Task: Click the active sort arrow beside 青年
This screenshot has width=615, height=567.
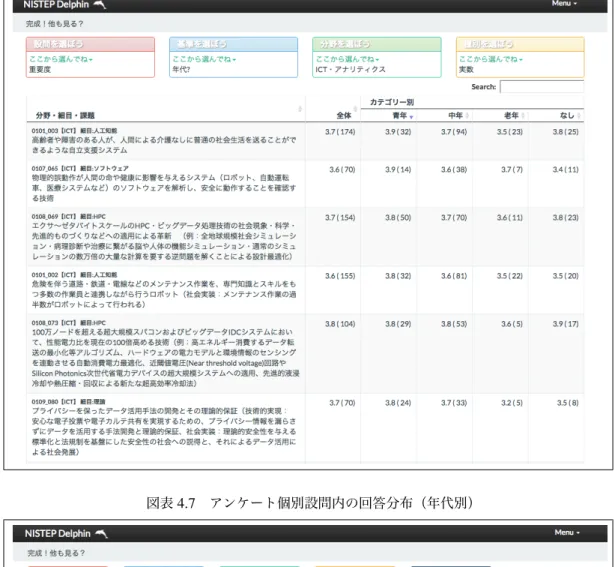Action: pos(411,116)
